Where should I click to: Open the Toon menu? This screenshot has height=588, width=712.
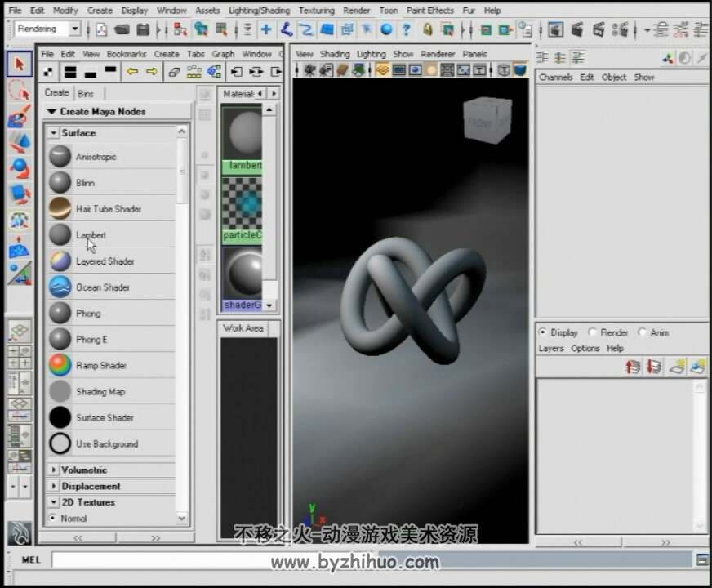389,10
